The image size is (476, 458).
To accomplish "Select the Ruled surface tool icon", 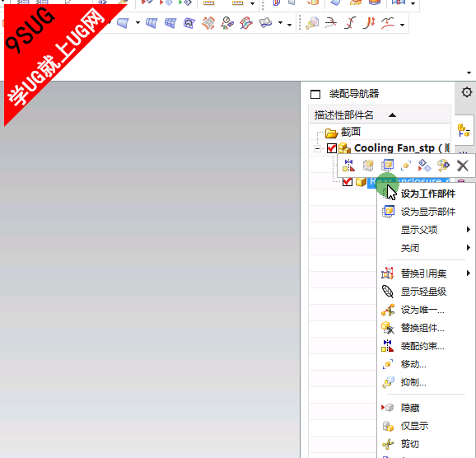I will click(x=123, y=23).
